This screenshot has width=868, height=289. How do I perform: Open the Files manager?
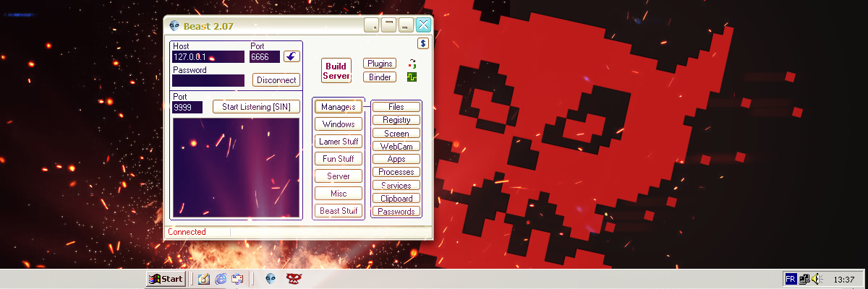pyautogui.click(x=396, y=107)
